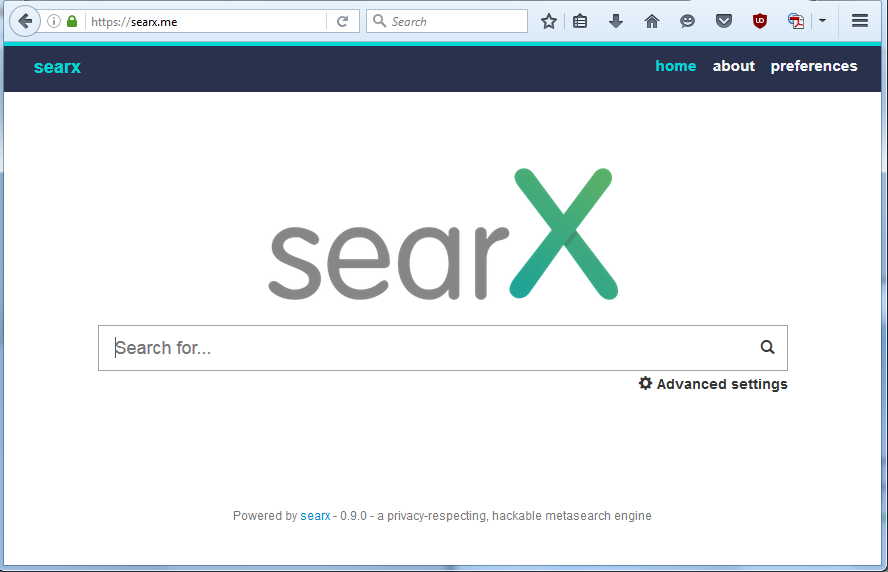The width and height of the screenshot is (888, 572).
Task: Show bookmarks list icon
Action: click(580, 22)
